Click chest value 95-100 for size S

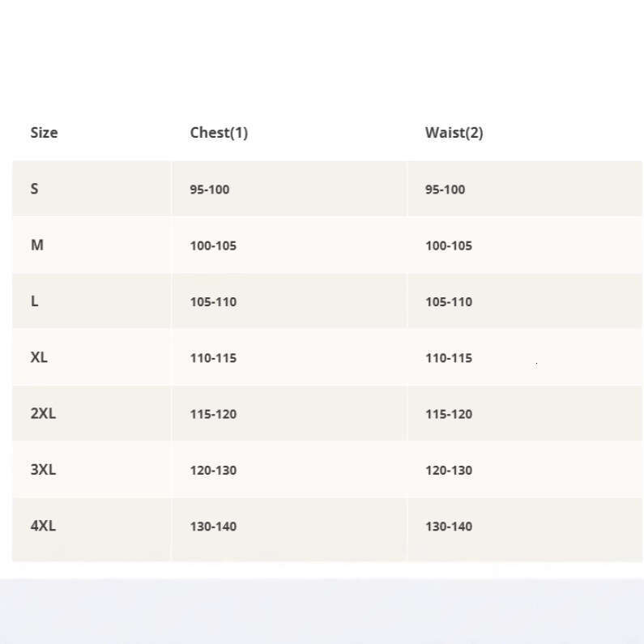[210, 190]
